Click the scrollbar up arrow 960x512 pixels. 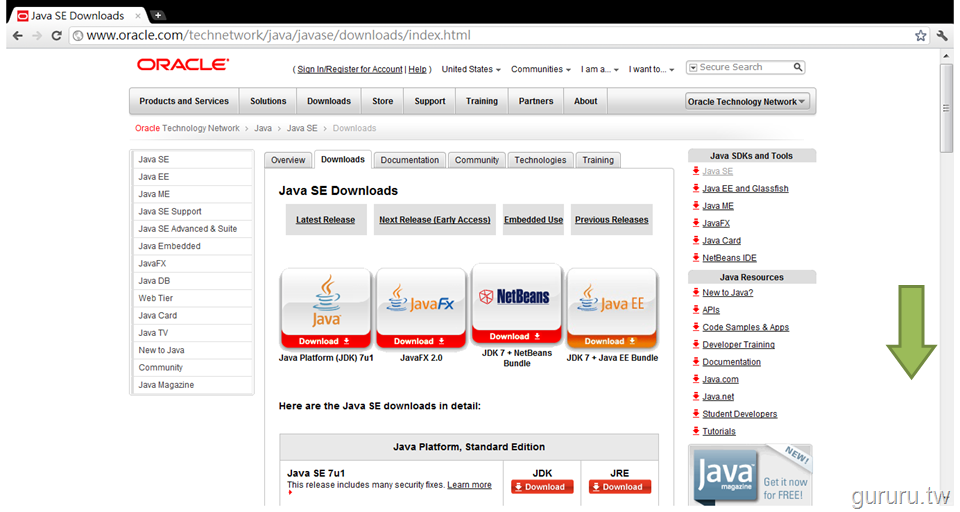tap(947, 56)
